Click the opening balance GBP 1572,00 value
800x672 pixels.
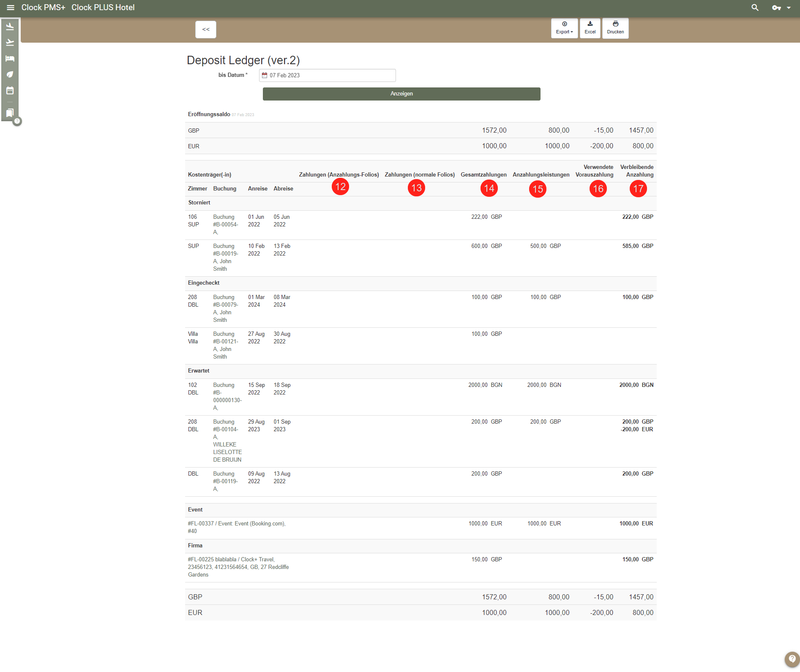tap(494, 131)
